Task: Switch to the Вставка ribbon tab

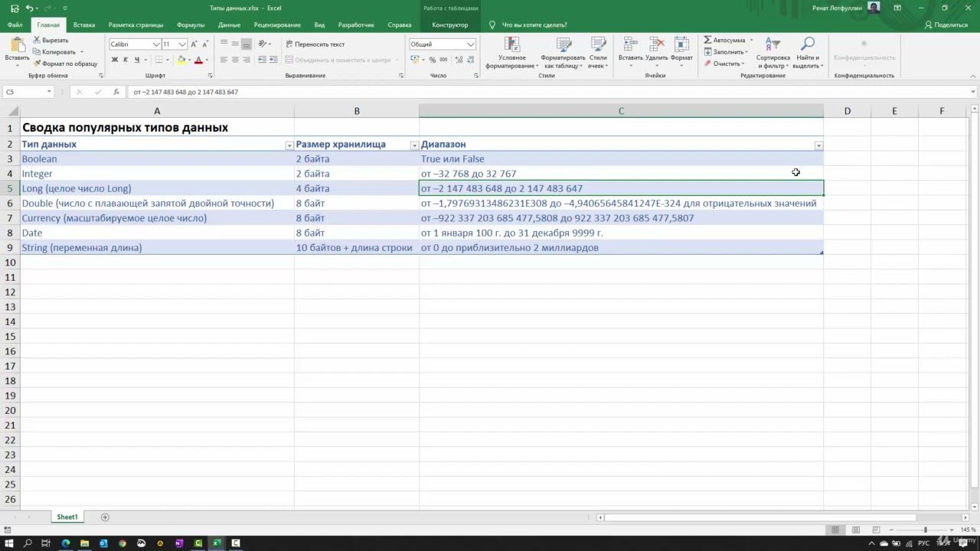Action: tap(84, 24)
